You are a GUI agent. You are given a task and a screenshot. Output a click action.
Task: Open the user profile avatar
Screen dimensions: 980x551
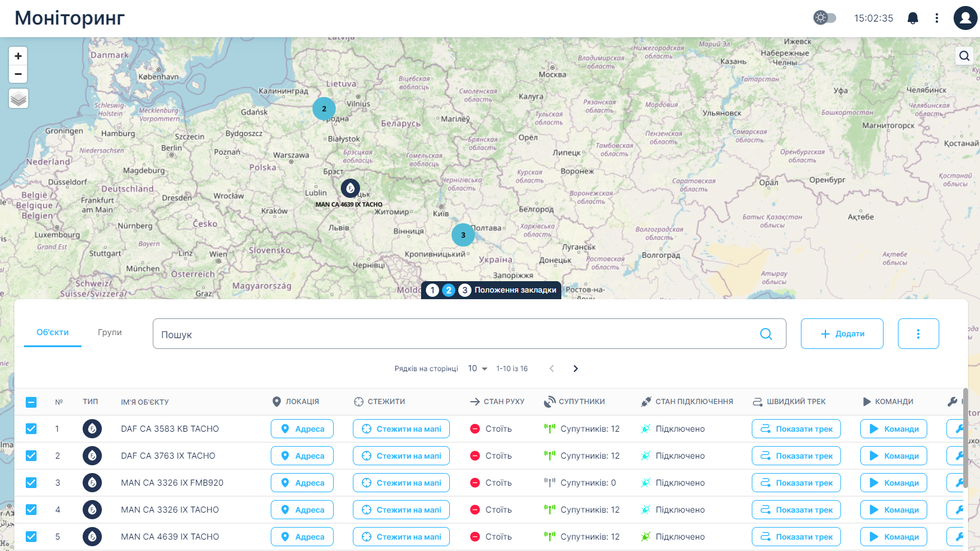965,18
